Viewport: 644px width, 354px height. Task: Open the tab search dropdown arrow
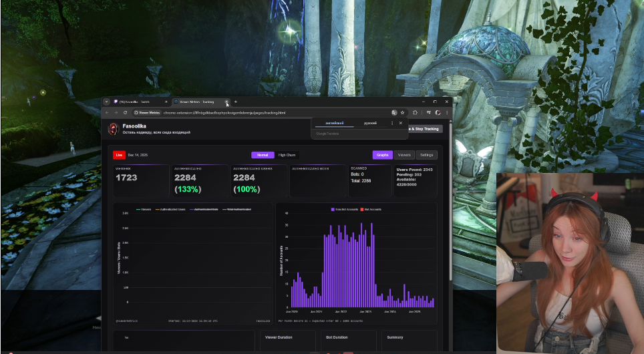click(x=106, y=102)
